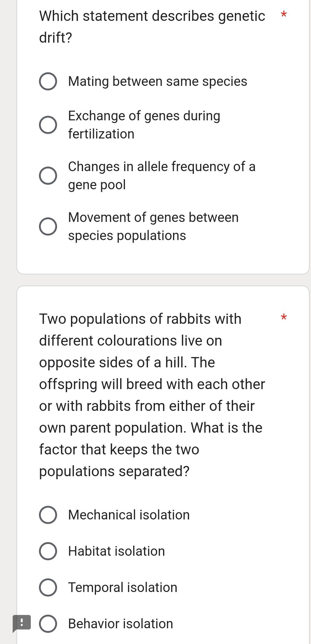Screen dimensions: 311x644
Task: Click the 'Mechanical isolation' option label
Action: [x=129, y=514]
